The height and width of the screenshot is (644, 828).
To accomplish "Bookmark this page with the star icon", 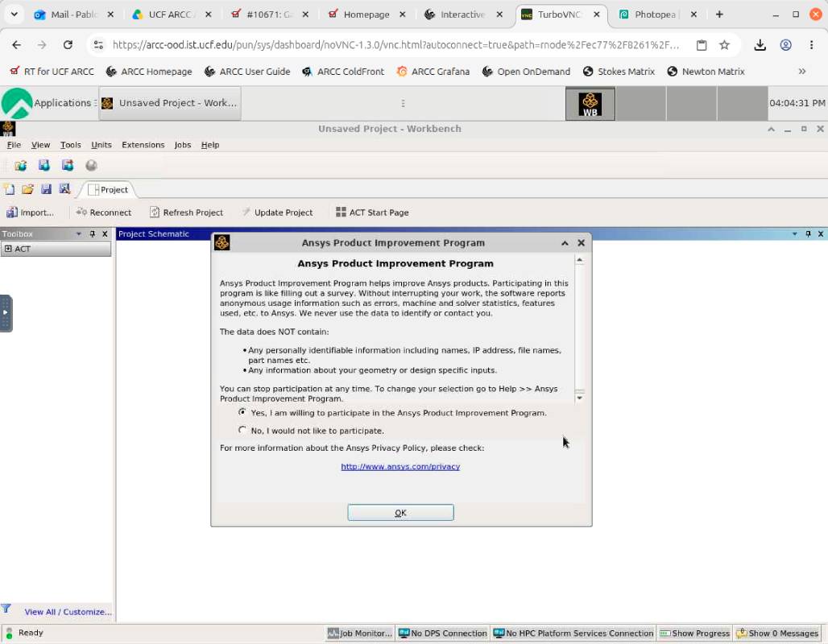I will click(725, 45).
